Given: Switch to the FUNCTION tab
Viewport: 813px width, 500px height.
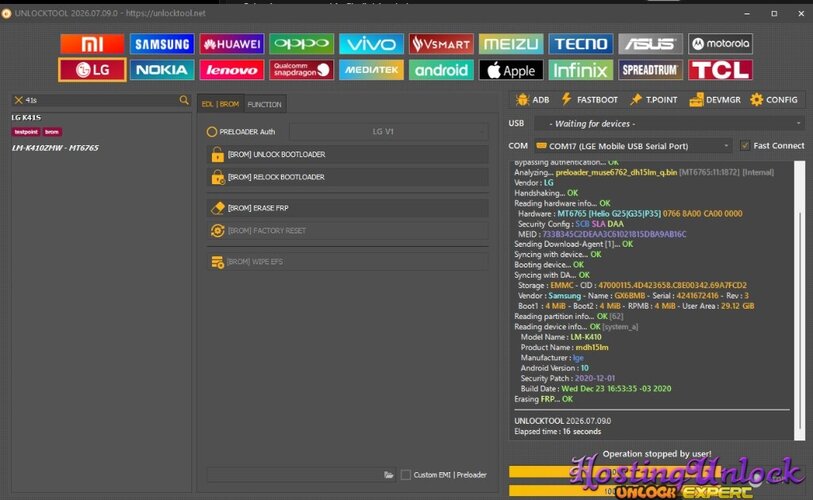Looking at the screenshot, I should pyautogui.click(x=264, y=104).
